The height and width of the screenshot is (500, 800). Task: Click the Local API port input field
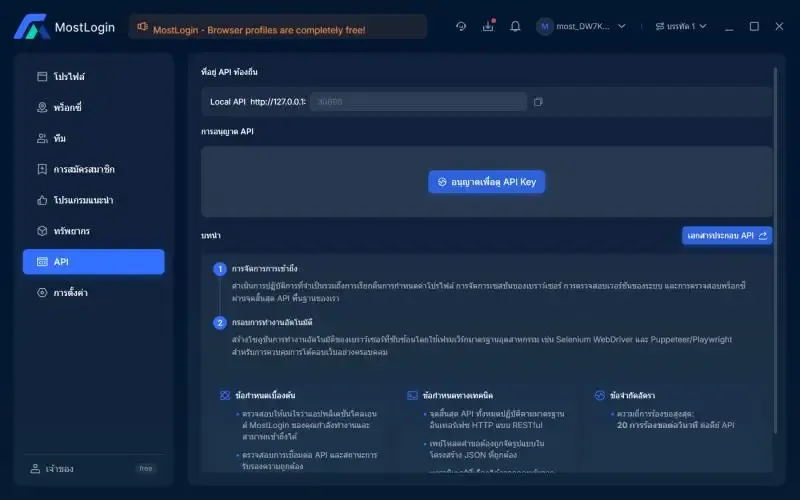[418, 102]
